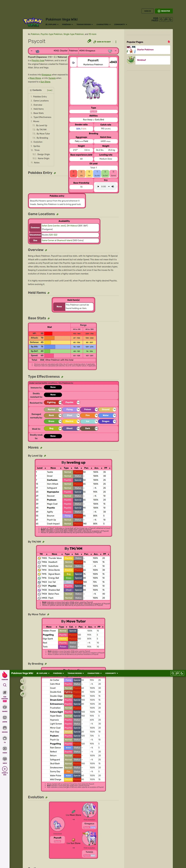The height and width of the screenshot is (868, 186).
Task: Click edit pencil beside By Move Tutor heading
Action: pos(48,614)
